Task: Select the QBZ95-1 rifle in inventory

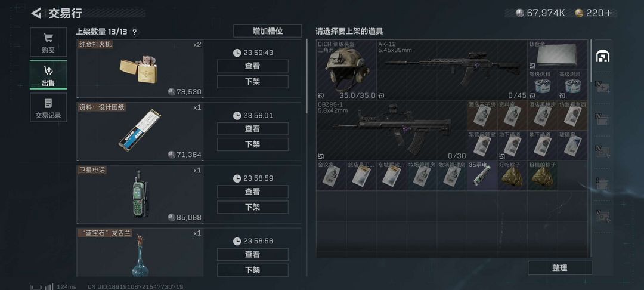Action: [391, 130]
